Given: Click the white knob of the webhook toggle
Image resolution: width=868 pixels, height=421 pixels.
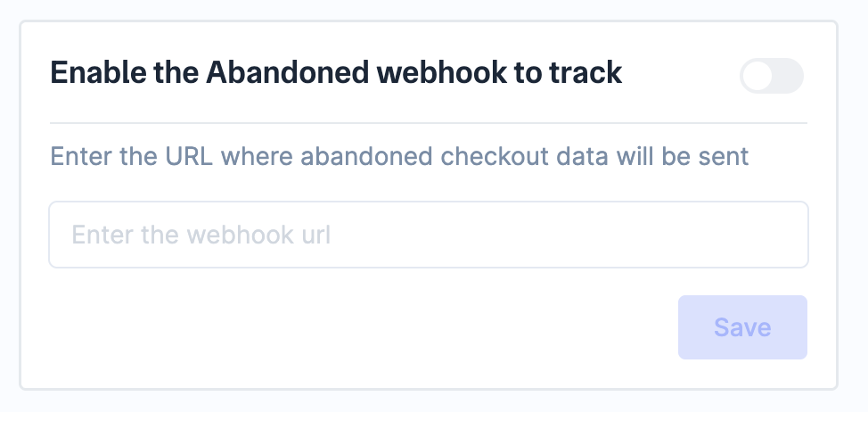Looking at the screenshot, I should click(757, 76).
